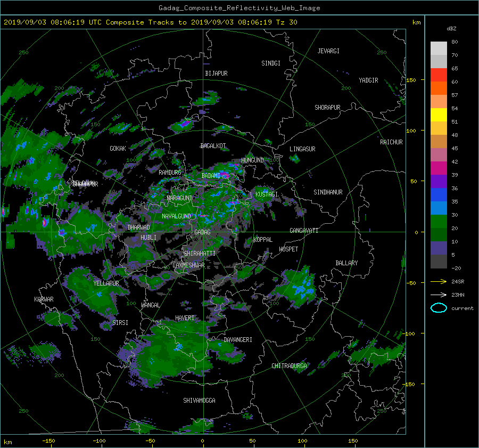The height and width of the screenshot is (448, 479).
Task: Click the JEVARGI city label
Action: pyautogui.click(x=328, y=51)
